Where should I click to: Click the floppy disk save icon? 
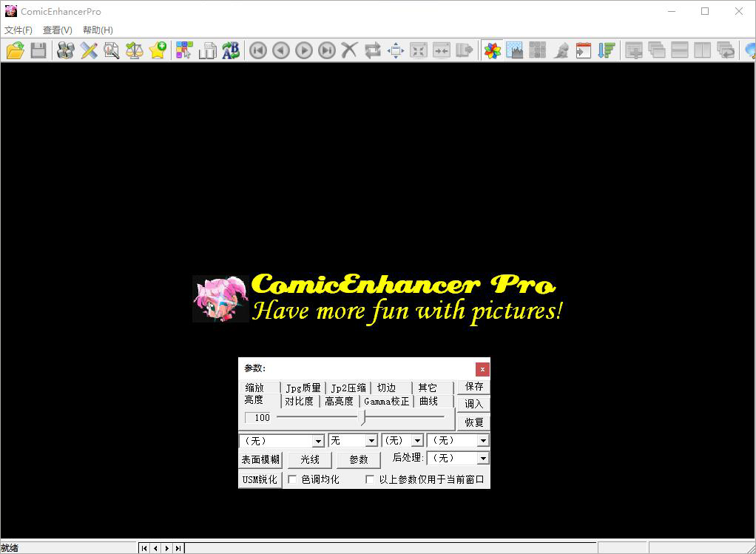(x=38, y=50)
